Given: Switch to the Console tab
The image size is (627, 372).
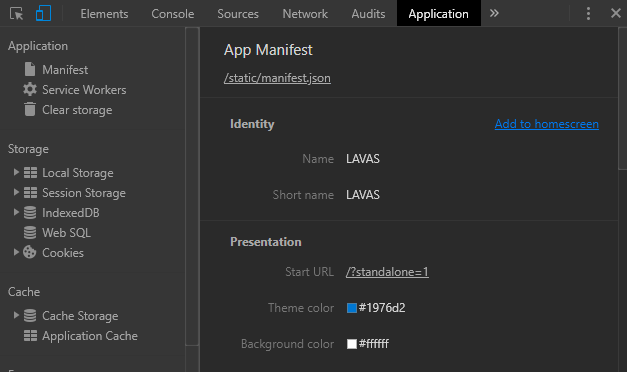Looking at the screenshot, I should click(x=173, y=14).
